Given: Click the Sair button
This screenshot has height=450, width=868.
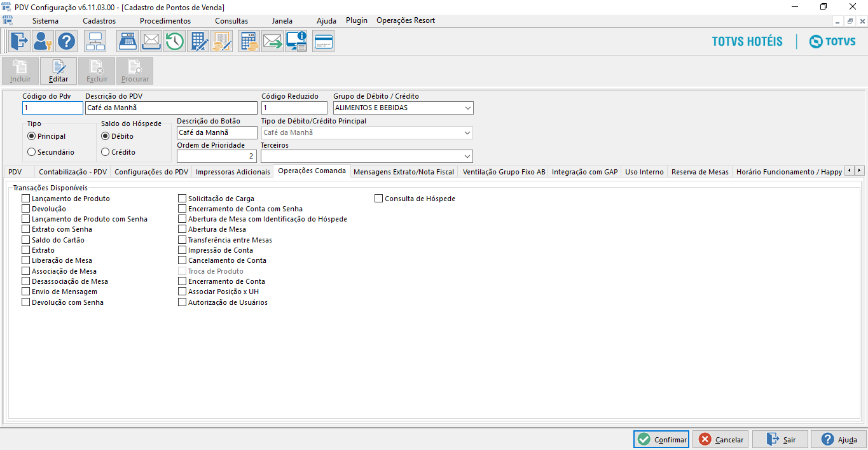Looking at the screenshot, I should [x=780, y=439].
